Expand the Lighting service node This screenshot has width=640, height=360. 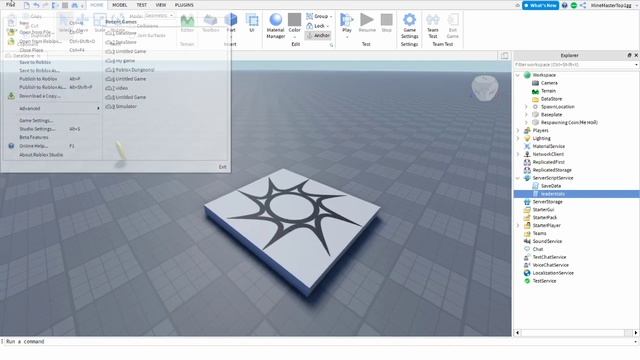coord(518,138)
